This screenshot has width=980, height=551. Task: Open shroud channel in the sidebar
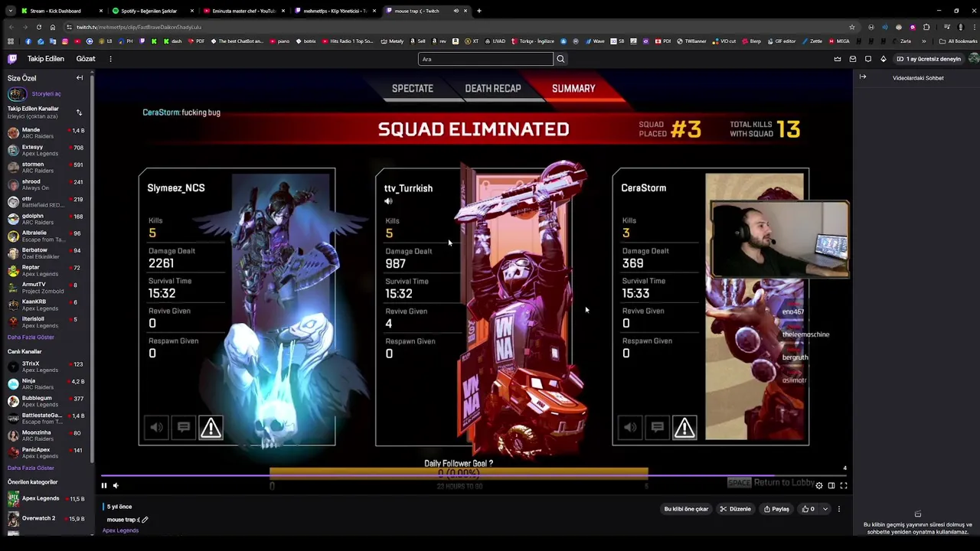coord(46,184)
